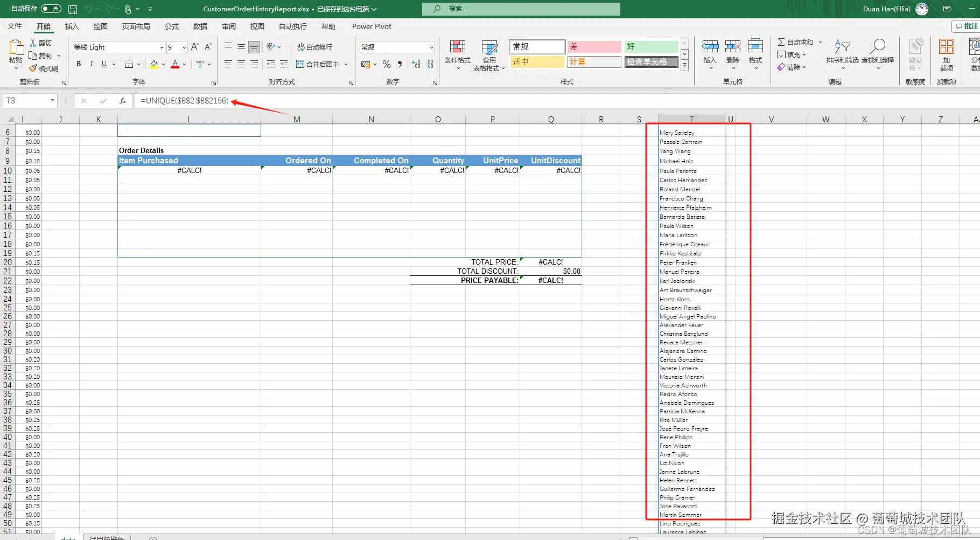The width and height of the screenshot is (980, 540).
Task: Open Format as Table (套用表格格式)
Action: point(489,54)
